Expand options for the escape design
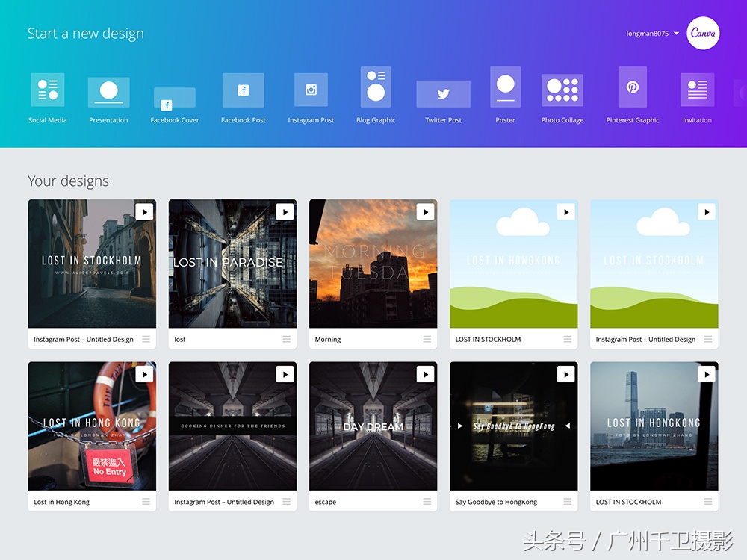 tap(427, 502)
